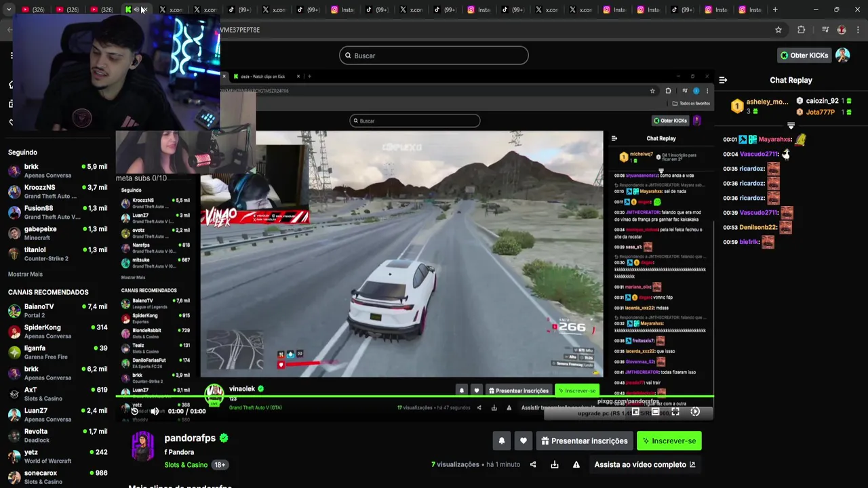
Task: Click the Vascudo2711 emote at 00:39
Action: coord(787,213)
